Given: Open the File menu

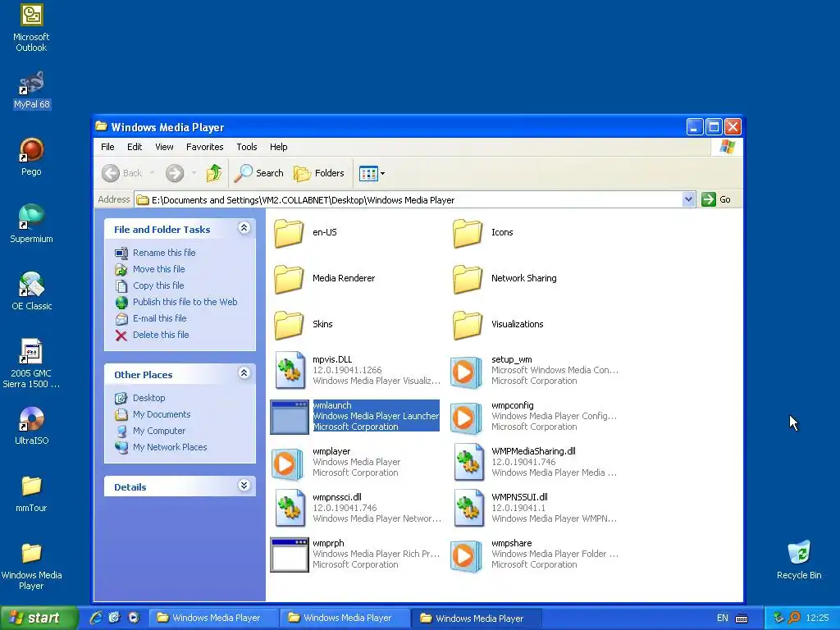Looking at the screenshot, I should point(107,147).
